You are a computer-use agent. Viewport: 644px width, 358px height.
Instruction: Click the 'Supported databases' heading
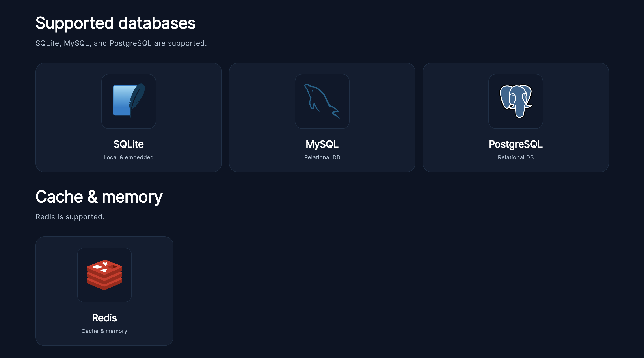point(115,23)
